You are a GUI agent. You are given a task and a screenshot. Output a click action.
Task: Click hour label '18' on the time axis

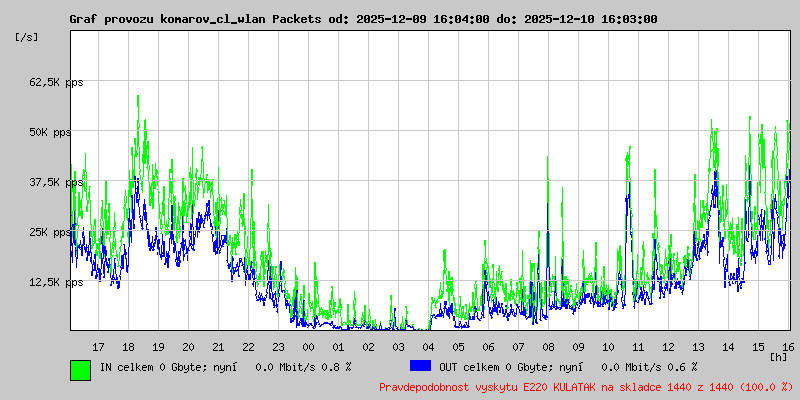(x=129, y=347)
